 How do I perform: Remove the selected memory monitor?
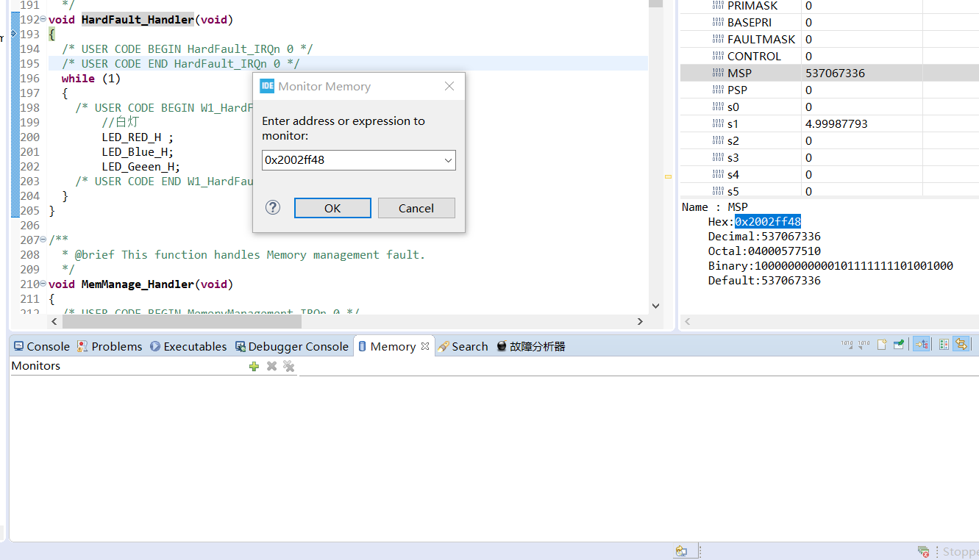(x=271, y=366)
